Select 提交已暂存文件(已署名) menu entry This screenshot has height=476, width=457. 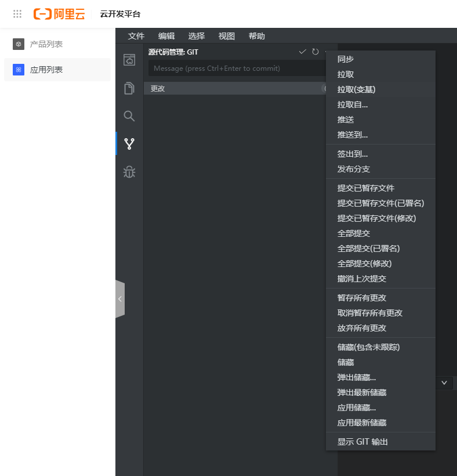[x=380, y=203]
